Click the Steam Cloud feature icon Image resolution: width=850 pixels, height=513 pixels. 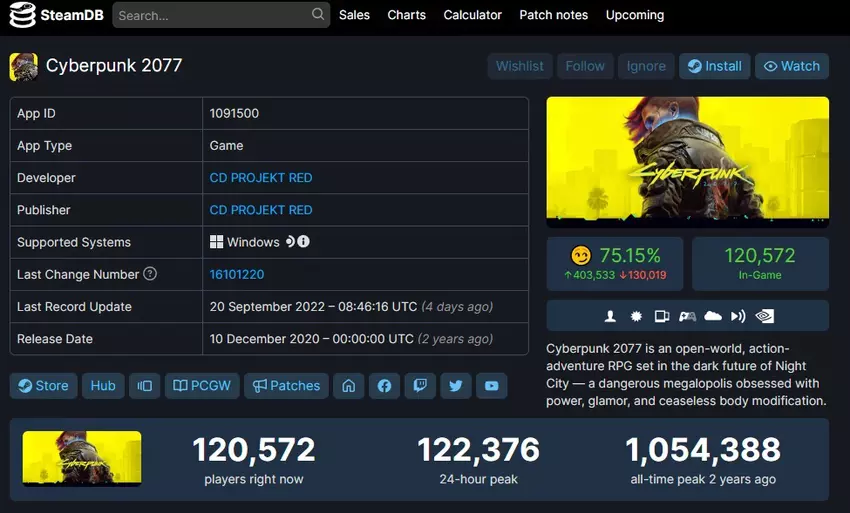pos(713,316)
